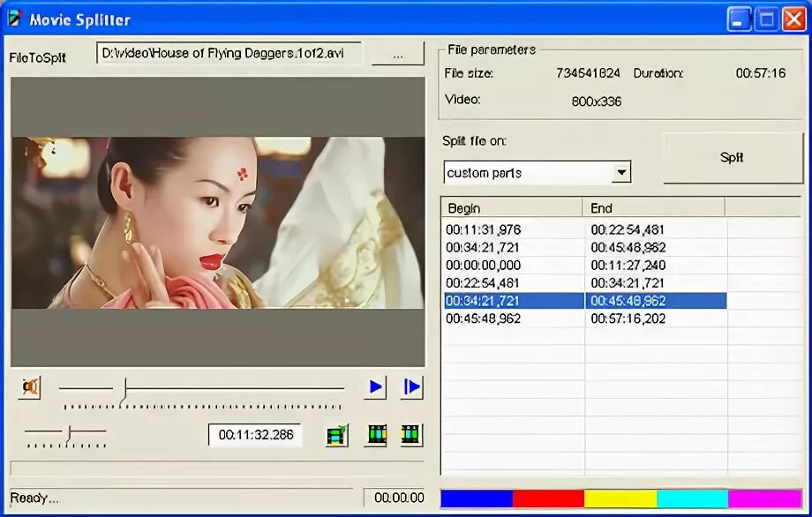
Task: Click the green film clapper mark icon
Action: [337, 435]
